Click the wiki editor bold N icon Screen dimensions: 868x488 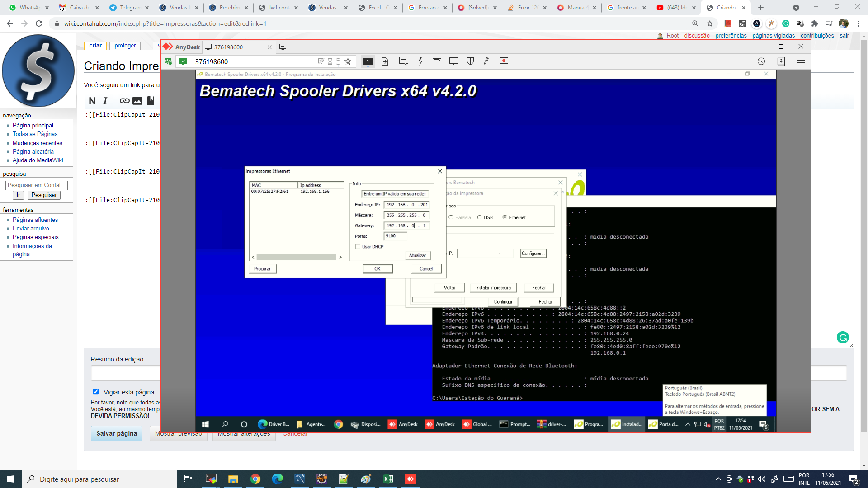(x=92, y=101)
